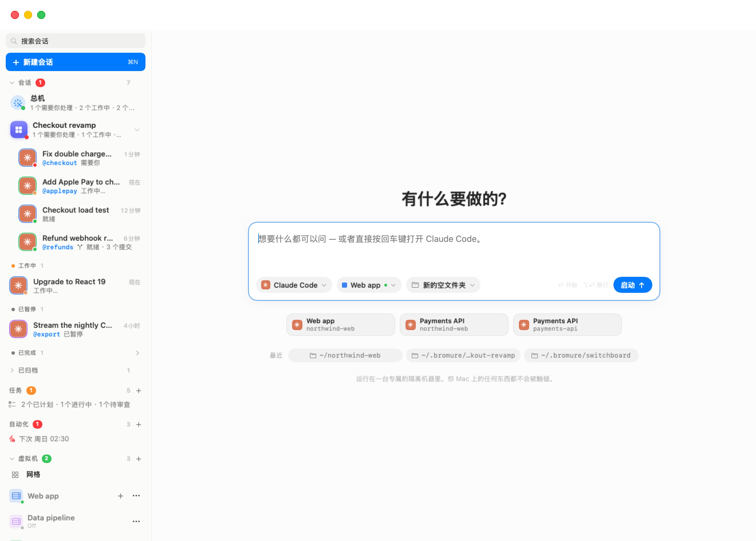The image size is (756, 541).
Task: Select the Checkout load test session icon
Action: click(27, 214)
